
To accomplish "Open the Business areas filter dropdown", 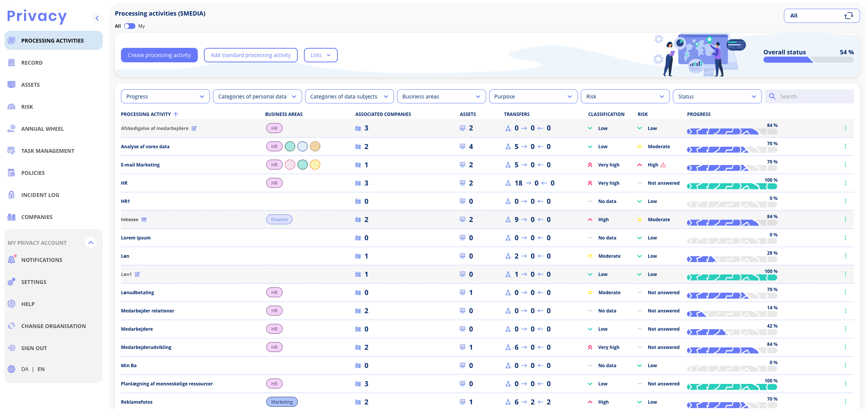I will tap(442, 97).
